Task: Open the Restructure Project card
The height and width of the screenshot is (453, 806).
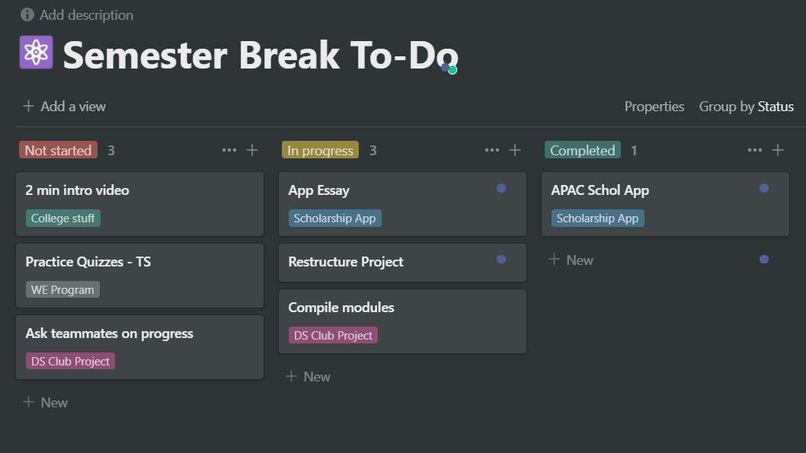Action: click(x=402, y=262)
